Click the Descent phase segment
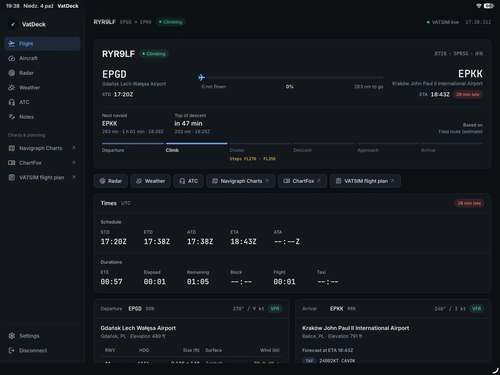Image resolution: width=500 pixels, height=375 pixels. point(324,147)
